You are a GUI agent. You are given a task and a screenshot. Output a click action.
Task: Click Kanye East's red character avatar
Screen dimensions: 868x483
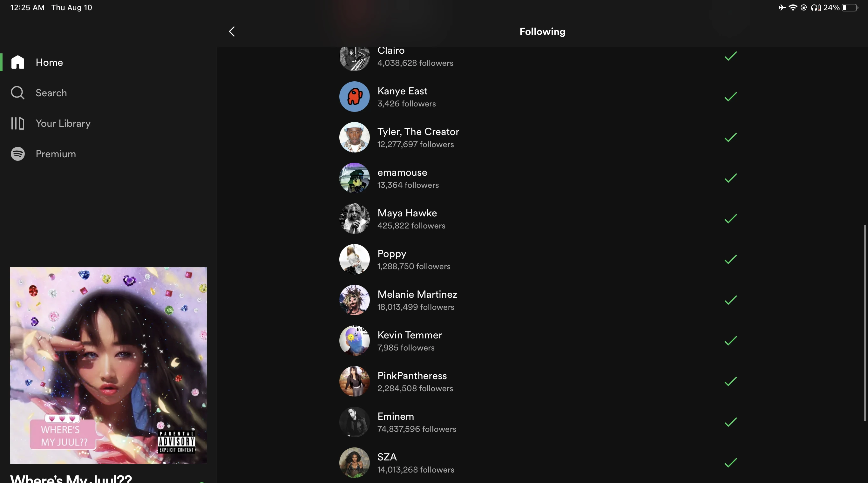click(x=354, y=97)
